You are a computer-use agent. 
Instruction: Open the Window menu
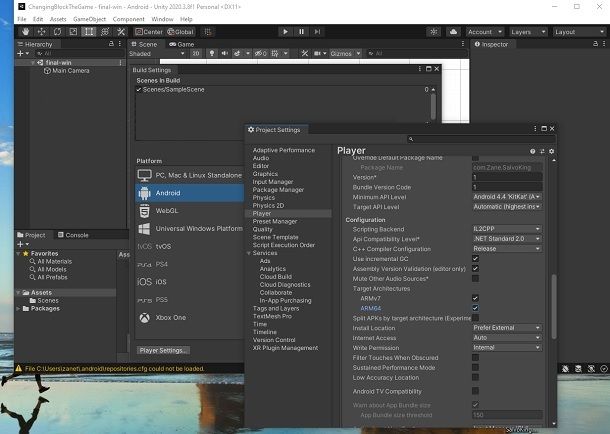[x=162, y=19]
